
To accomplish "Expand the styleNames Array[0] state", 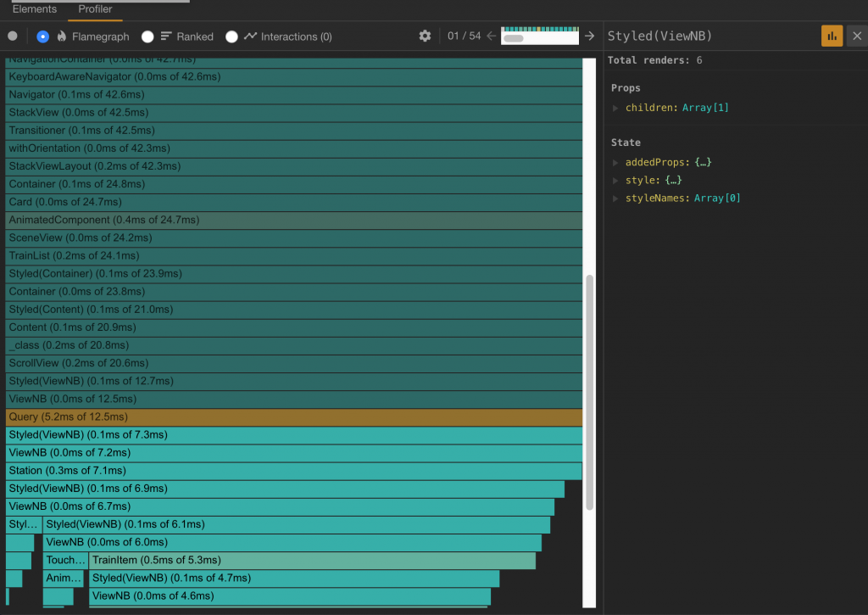I will (x=616, y=198).
